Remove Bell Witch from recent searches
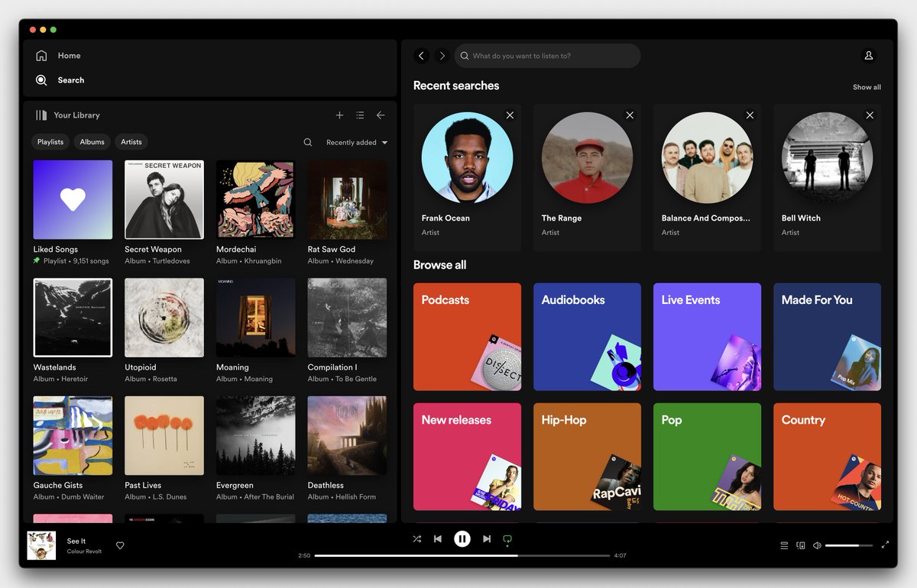The image size is (917, 588). coord(870,115)
